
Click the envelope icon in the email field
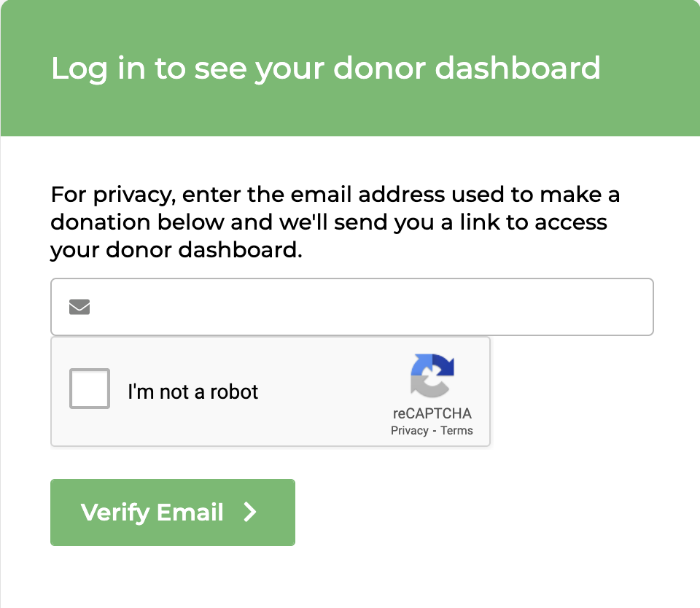click(79, 307)
